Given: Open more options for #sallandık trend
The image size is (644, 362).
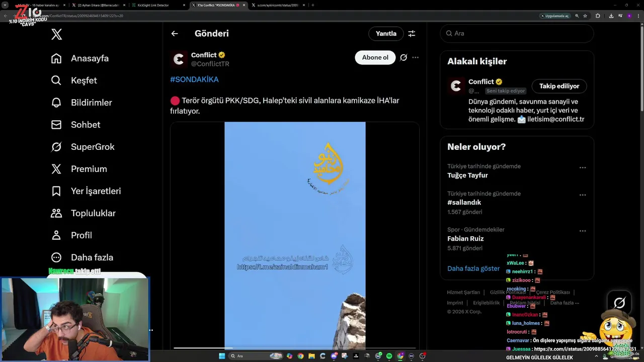Looking at the screenshot, I should tap(583, 195).
